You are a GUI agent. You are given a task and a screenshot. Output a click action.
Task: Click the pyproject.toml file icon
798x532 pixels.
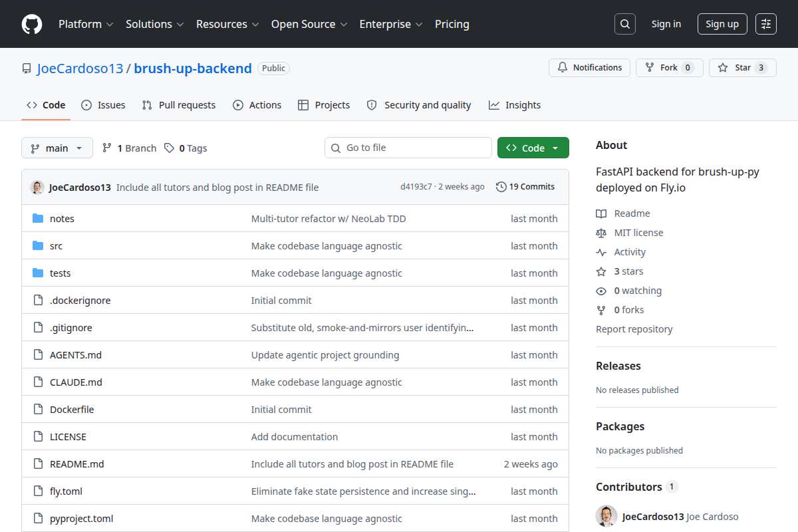(x=38, y=519)
